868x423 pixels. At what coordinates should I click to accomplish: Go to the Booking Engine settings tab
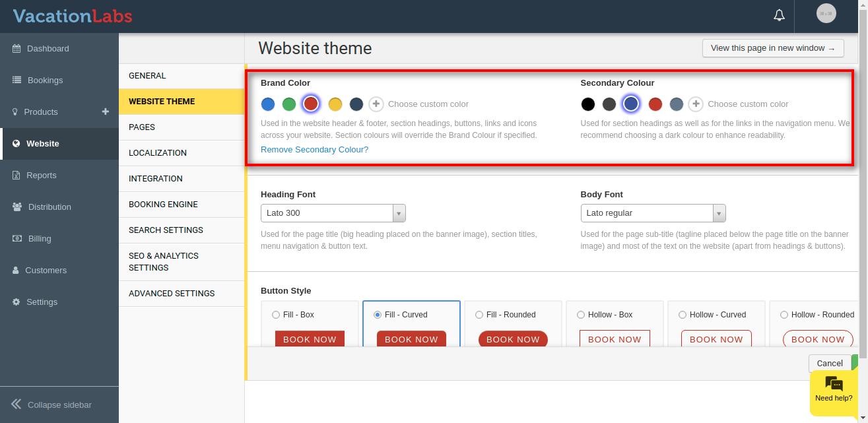163,205
